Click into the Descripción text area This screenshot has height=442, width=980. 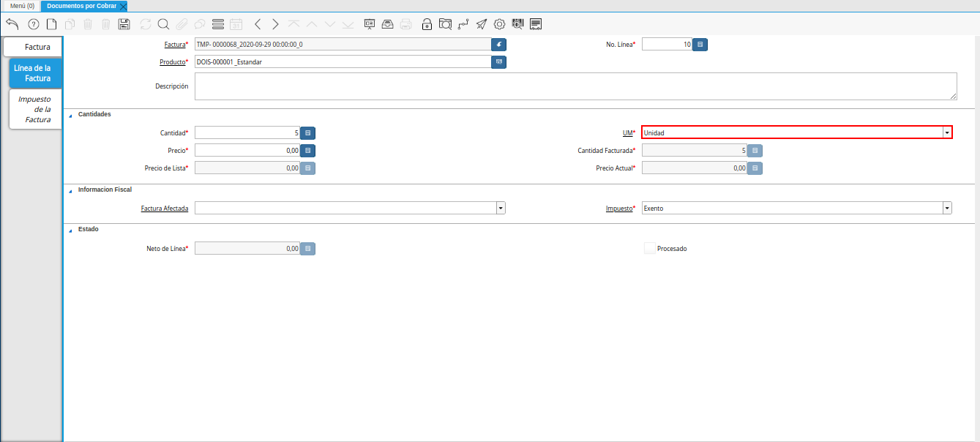(x=576, y=86)
